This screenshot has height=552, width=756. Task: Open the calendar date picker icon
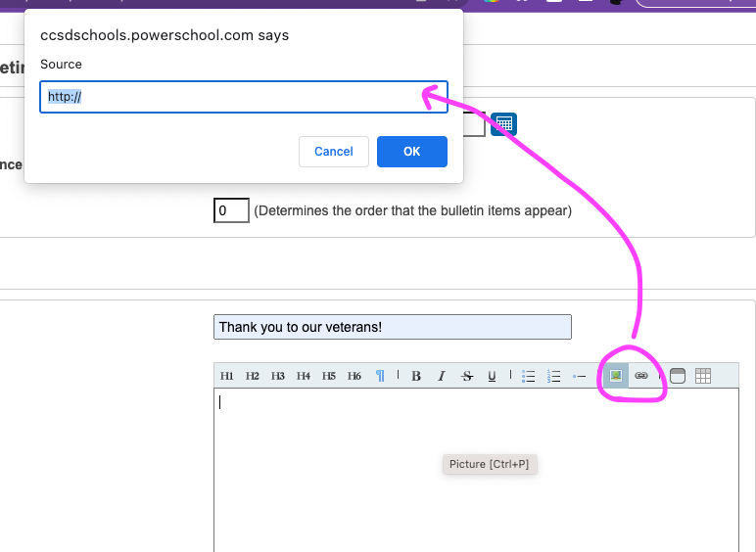[x=503, y=124]
